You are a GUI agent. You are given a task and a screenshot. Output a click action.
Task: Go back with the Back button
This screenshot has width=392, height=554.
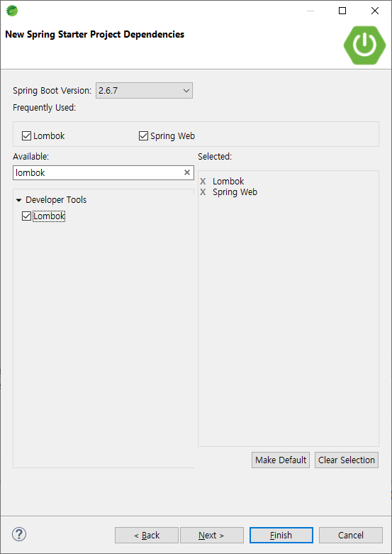click(147, 536)
